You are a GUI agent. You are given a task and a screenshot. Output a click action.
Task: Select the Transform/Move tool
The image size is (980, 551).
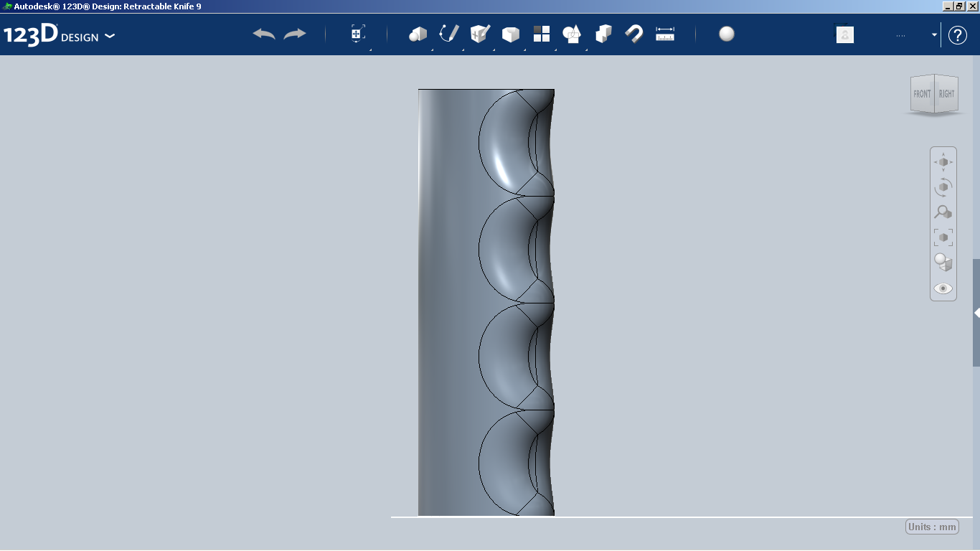357,34
